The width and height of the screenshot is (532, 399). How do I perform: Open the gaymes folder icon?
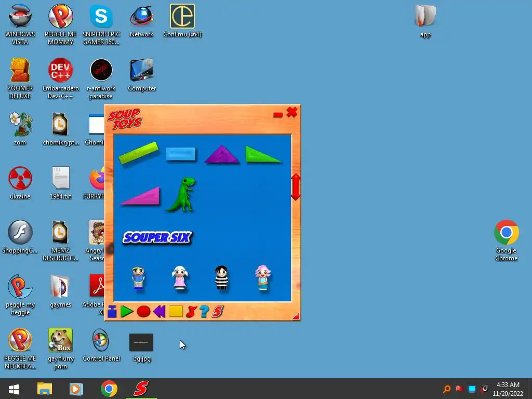(60, 291)
